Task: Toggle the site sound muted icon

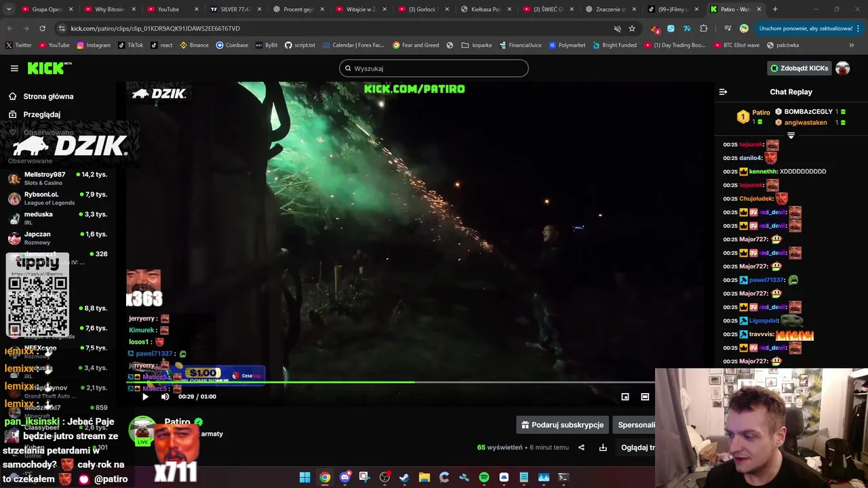Action: tap(617, 28)
